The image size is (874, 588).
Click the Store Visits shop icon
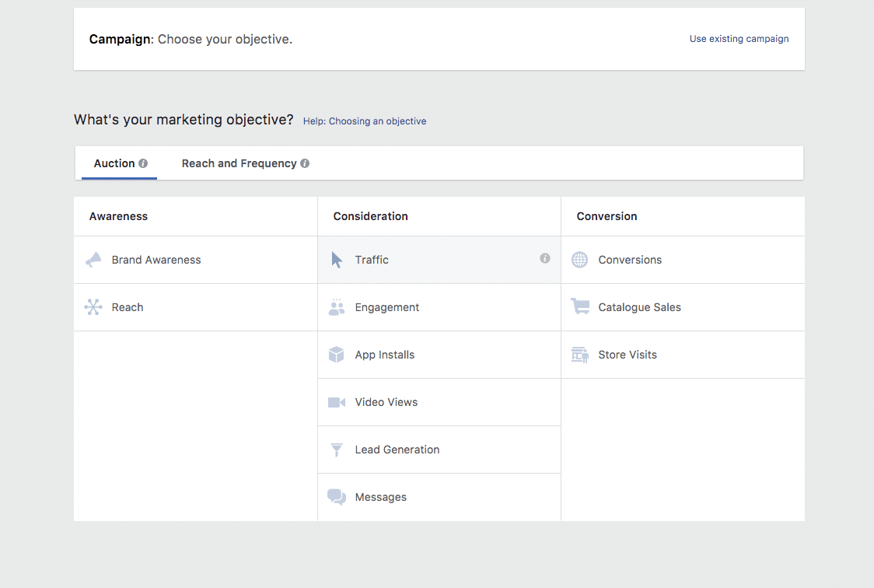580,355
